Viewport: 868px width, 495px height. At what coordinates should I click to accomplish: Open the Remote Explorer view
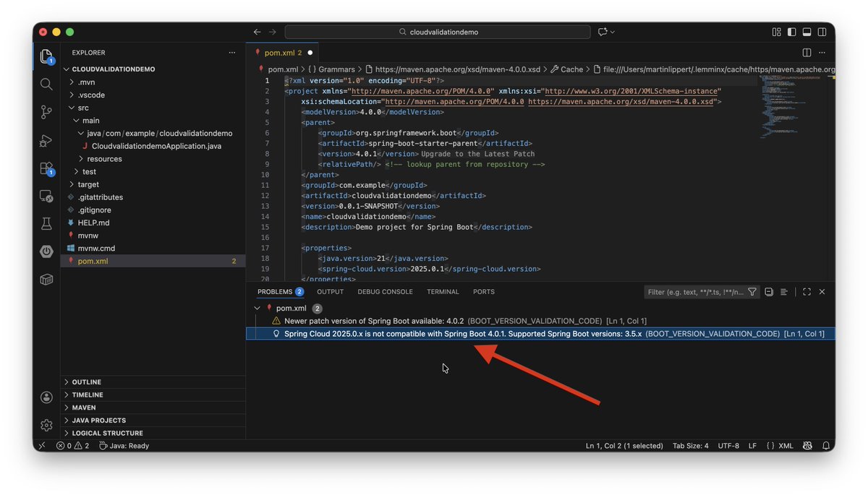click(x=46, y=196)
